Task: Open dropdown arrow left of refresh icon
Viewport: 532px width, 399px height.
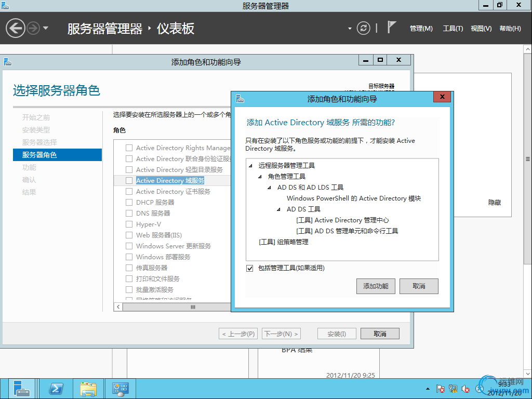Action: (x=350, y=29)
